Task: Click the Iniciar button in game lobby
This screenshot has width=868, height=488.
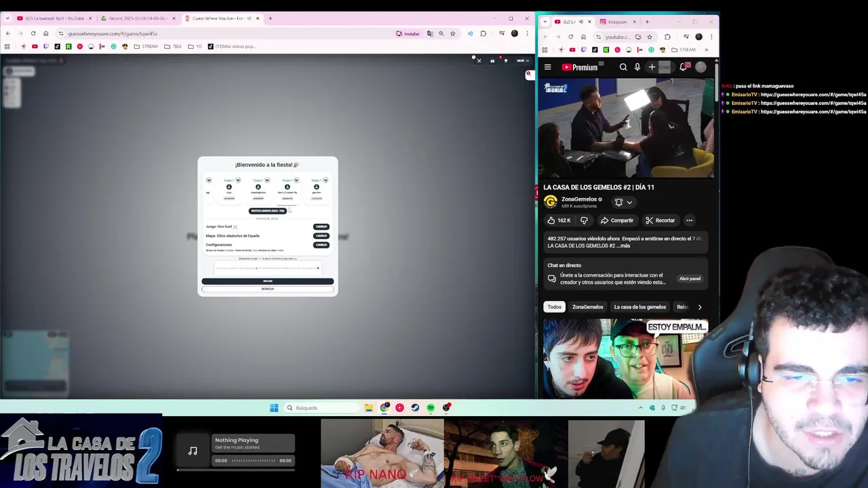Action: [x=268, y=281]
